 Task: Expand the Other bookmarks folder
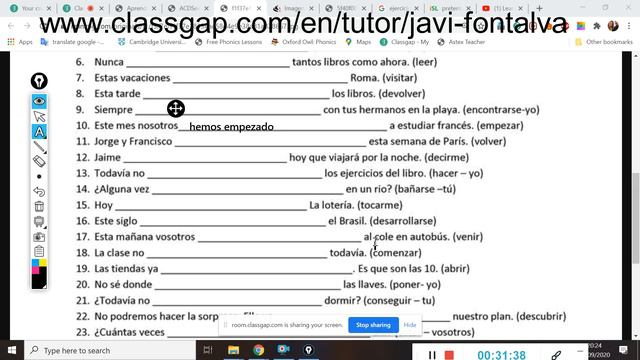(604, 42)
